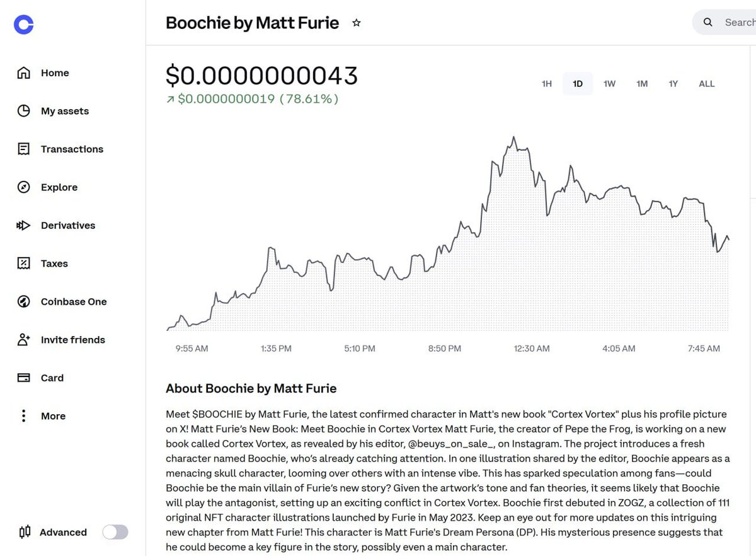This screenshot has width=756, height=556.
Task: Click the $0.0000000043 price value
Action: coord(261,75)
